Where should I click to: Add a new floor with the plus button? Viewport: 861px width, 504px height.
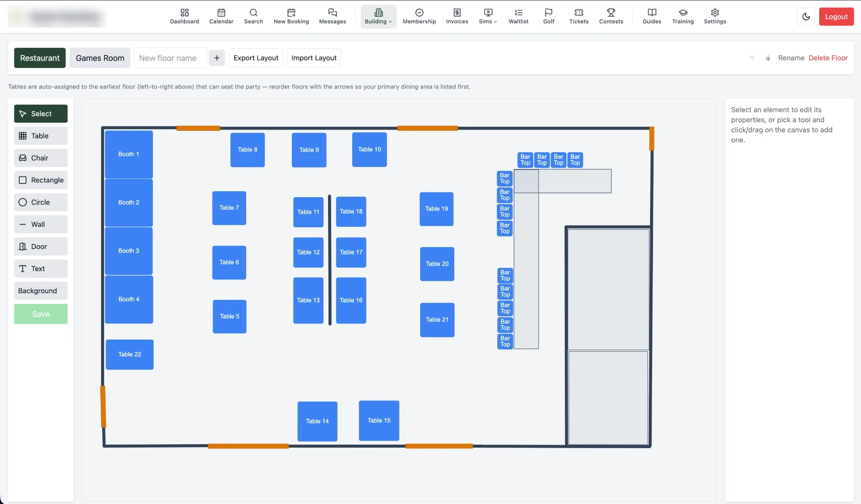click(217, 58)
